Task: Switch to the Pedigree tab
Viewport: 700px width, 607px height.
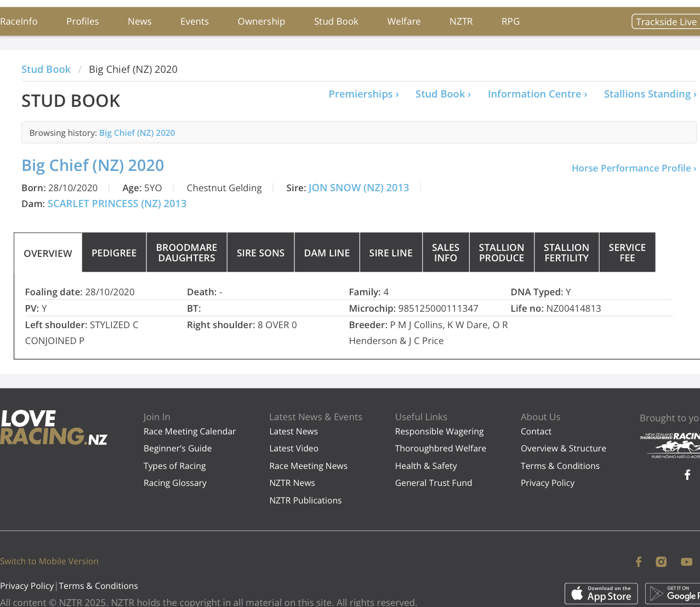Action: click(x=114, y=253)
